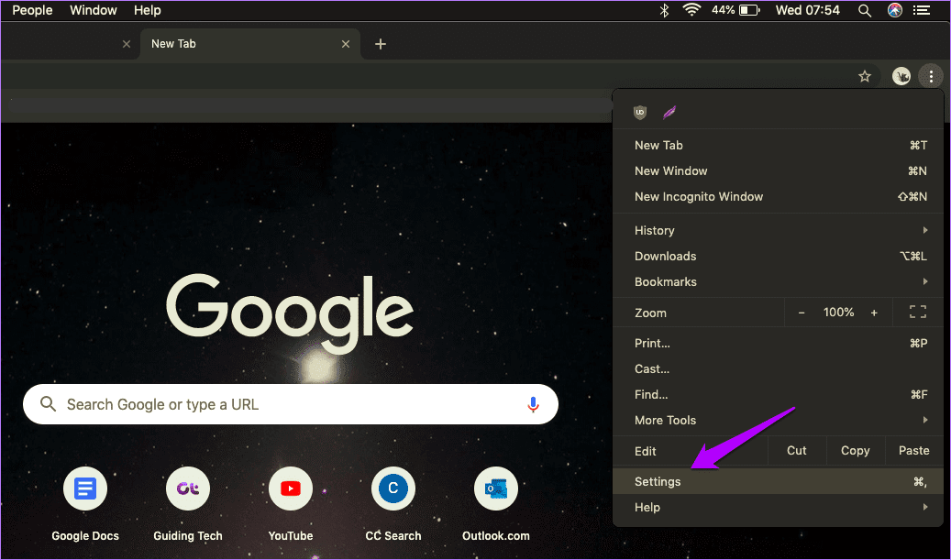Choose New Window in the menu
951x560 pixels.
coord(779,170)
